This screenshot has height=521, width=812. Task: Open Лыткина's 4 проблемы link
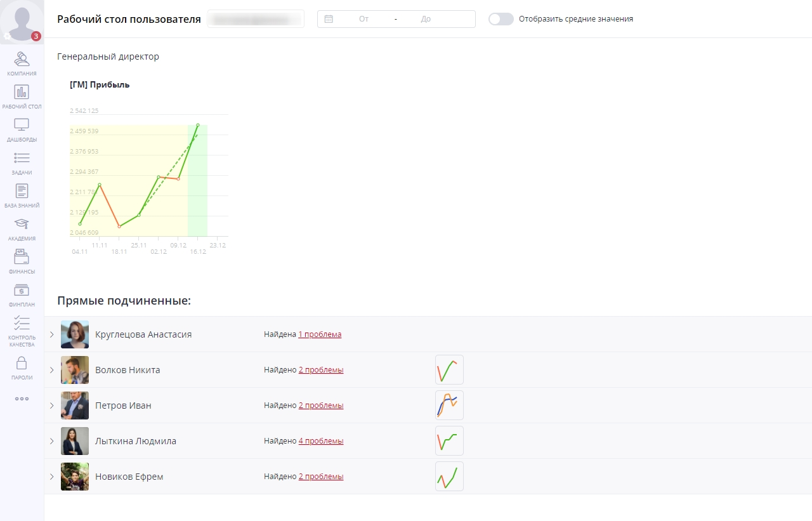[x=321, y=441]
